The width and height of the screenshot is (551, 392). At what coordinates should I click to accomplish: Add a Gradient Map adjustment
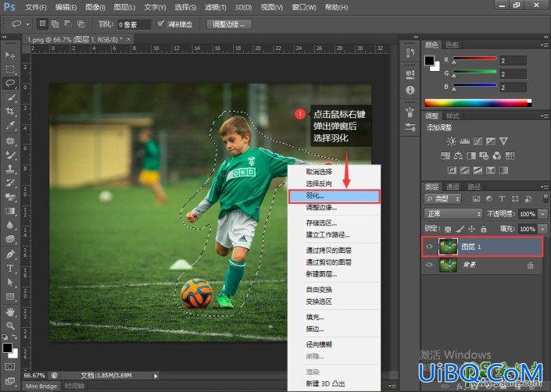[503, 170]
